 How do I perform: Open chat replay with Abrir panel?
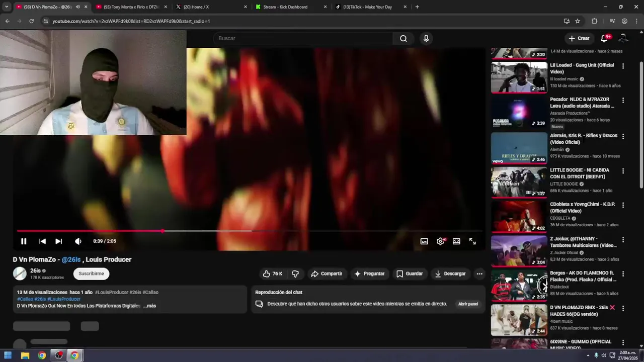tap(468, 304)
